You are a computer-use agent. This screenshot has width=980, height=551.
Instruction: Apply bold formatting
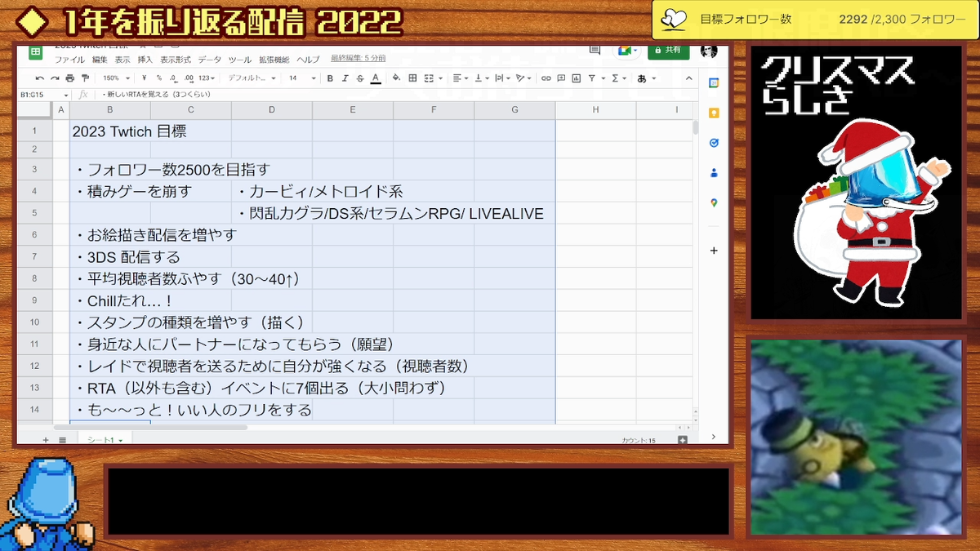[331, 78]
